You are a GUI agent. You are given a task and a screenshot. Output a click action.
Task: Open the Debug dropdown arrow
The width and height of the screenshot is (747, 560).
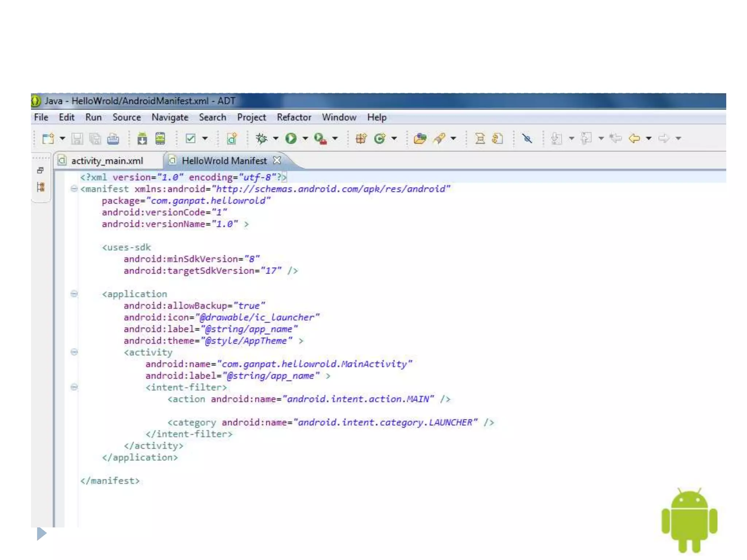coord(276,139)
